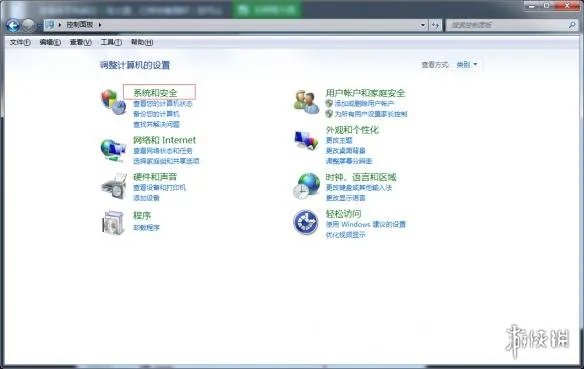Click 卸载程序 link

pyautogui.click(x=146, y=227)
